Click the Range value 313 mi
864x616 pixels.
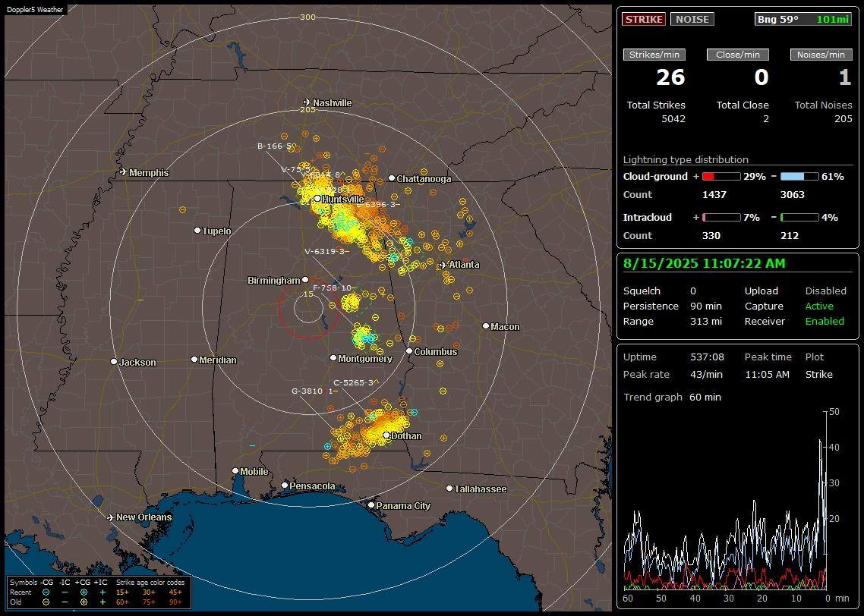706,322
